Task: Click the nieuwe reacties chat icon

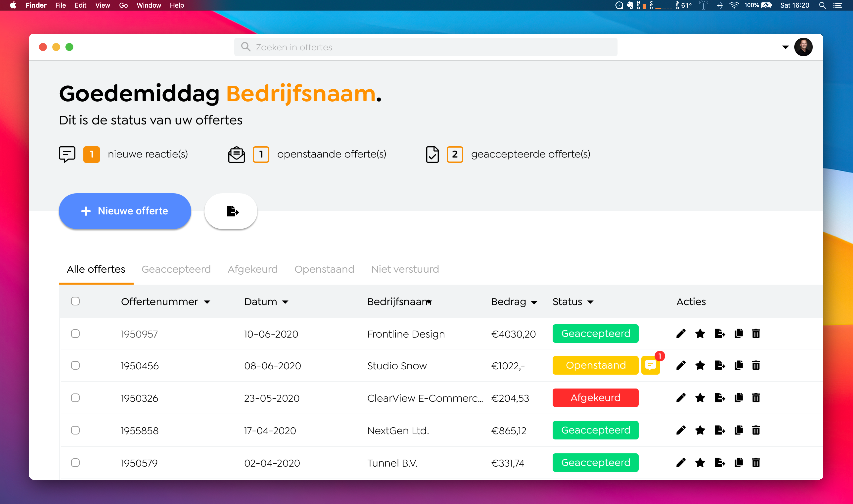Action: tap(67, 155)
